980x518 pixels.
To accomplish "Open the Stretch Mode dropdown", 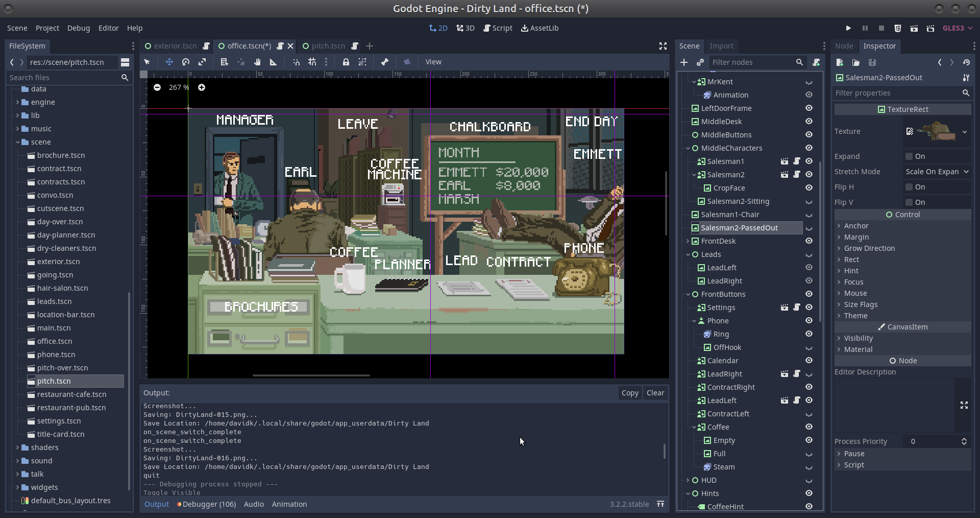I will tap(937, 172).
